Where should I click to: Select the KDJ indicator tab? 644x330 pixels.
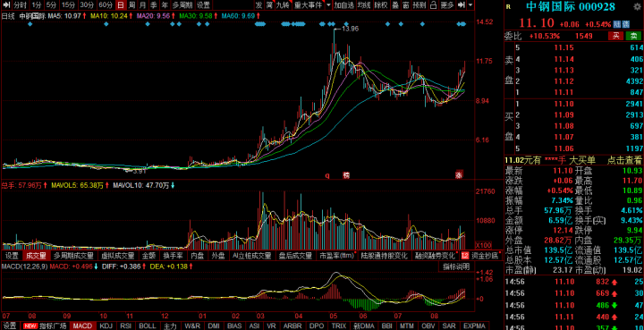click(x=106, y=326)
